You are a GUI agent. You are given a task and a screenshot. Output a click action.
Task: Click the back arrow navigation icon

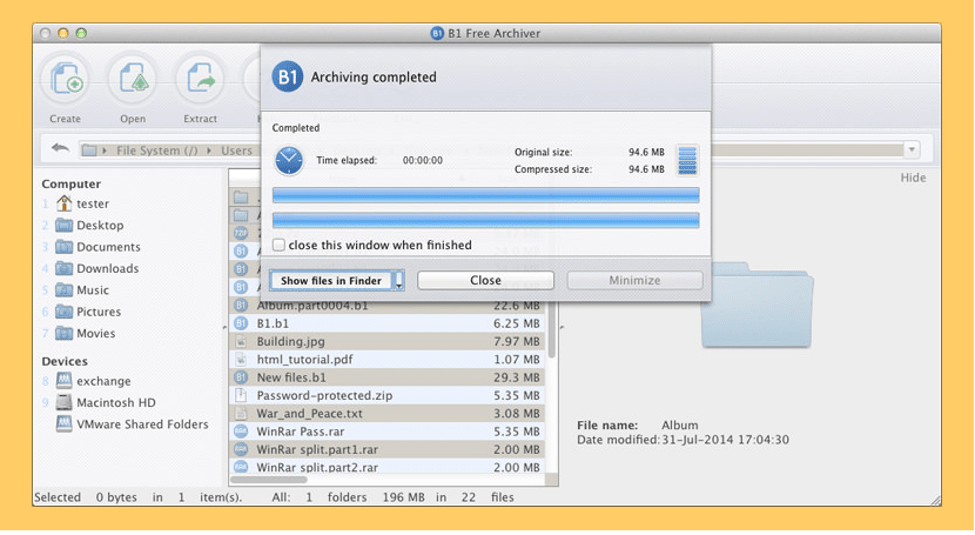[x=60, y=149]
